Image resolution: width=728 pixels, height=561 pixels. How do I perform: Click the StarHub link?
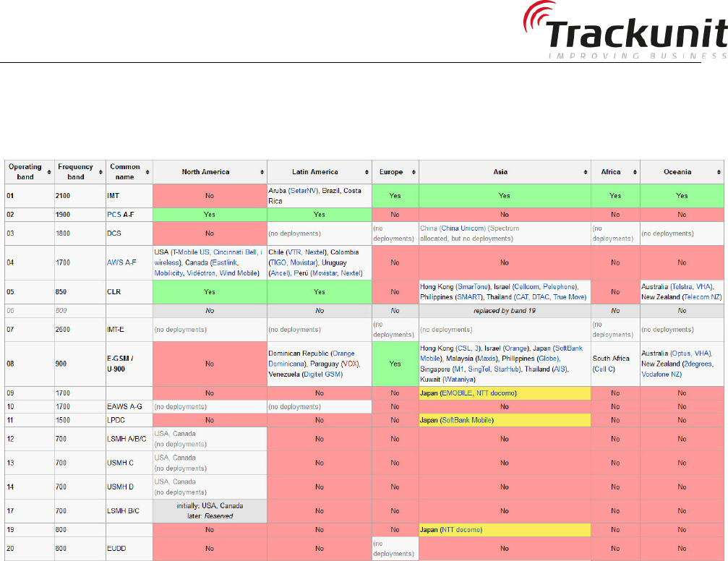[507, 369]
